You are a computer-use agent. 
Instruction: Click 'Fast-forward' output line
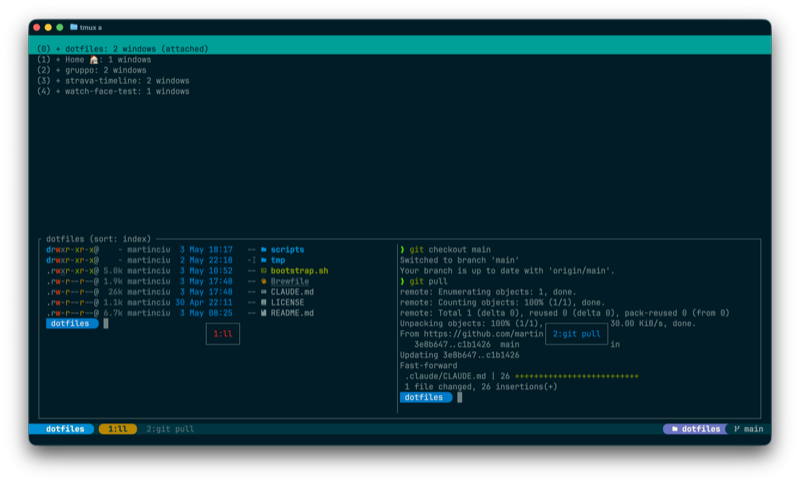click(x=429, y=366)
